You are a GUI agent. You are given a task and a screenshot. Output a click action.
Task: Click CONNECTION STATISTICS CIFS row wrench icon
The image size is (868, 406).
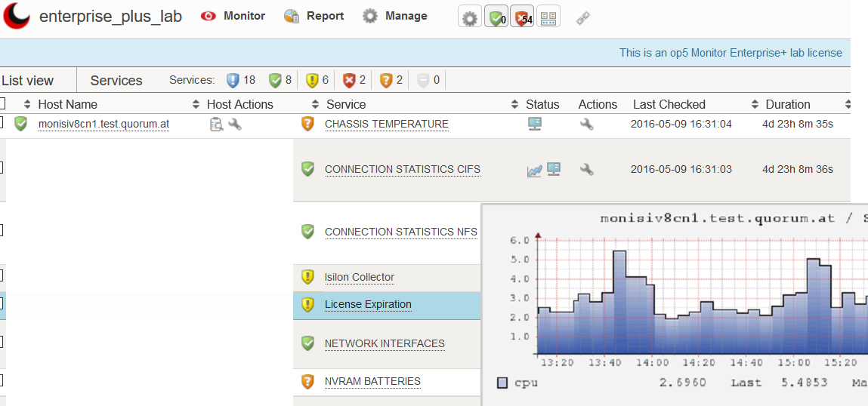click(x=586, y=169)
